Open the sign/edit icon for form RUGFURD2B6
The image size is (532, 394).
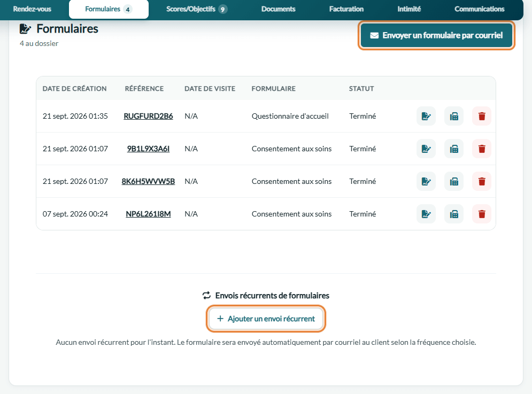click(x=426, y=117)
